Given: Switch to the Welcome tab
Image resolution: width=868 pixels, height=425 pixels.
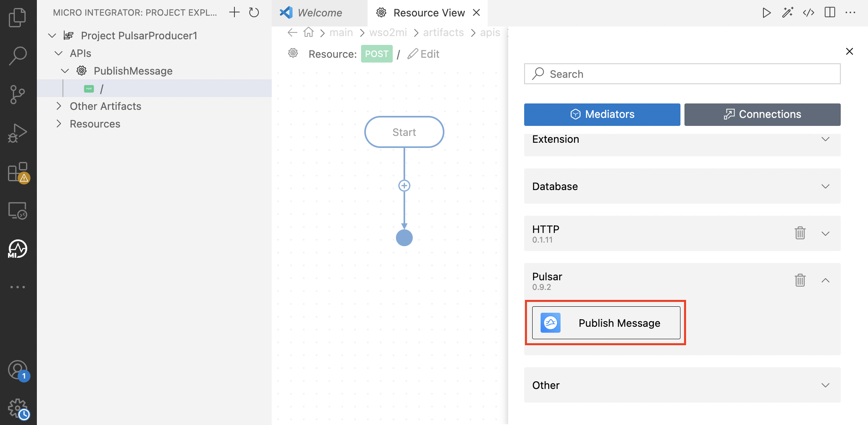Looking at the screenshot, I should click(319, 13).
